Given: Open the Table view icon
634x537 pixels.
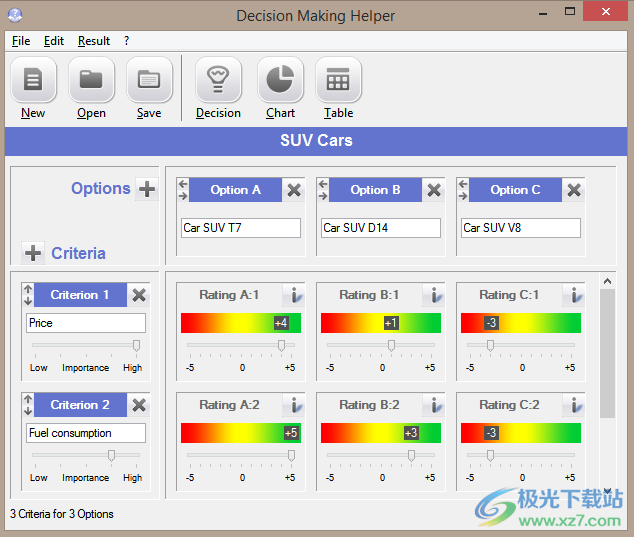Looking at the screenshot, I should [x=338, y=79].
